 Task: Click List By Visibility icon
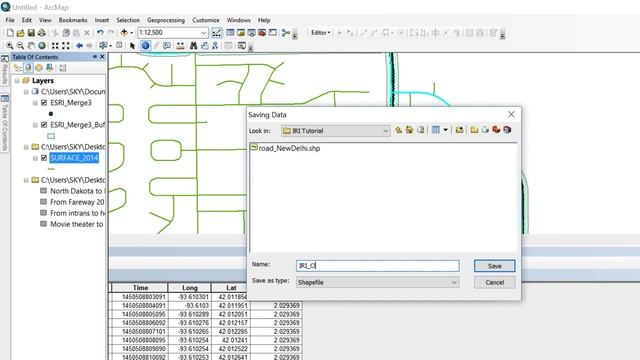click(39, 68)
